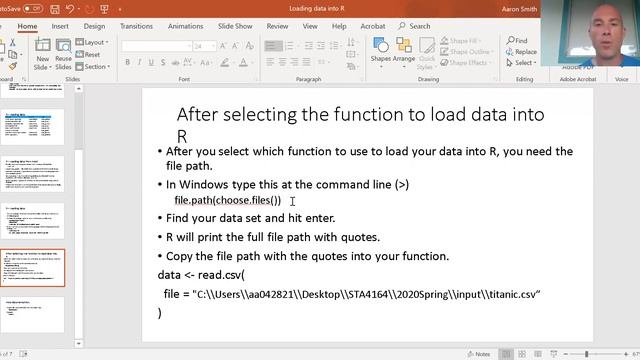This screenshot has height=360, width=640.
Task: Apply text Shadow formatting
Action: (x=163, y=62)
